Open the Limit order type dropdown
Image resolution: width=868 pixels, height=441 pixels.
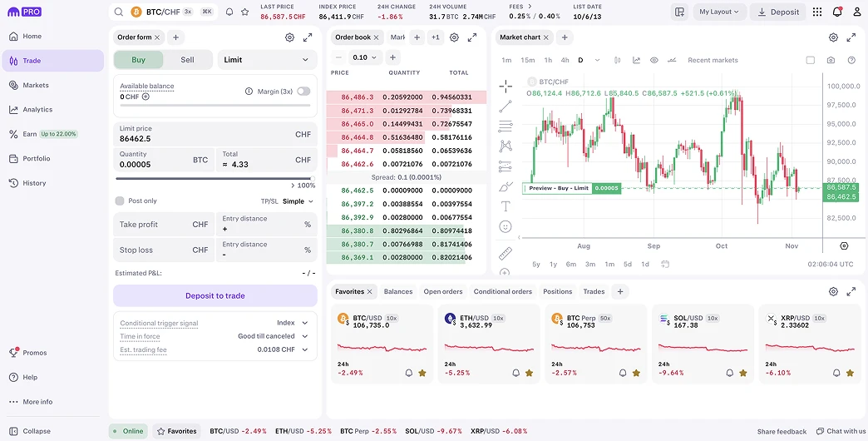268,60
